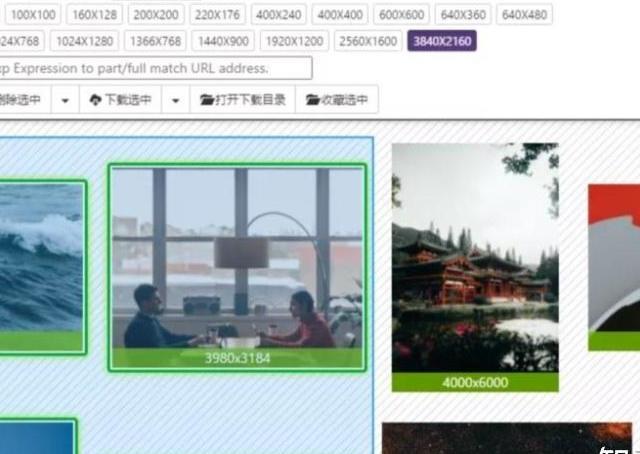Focus the URL regexp expression field
This screenshot has width=640, height=454.
155,68
